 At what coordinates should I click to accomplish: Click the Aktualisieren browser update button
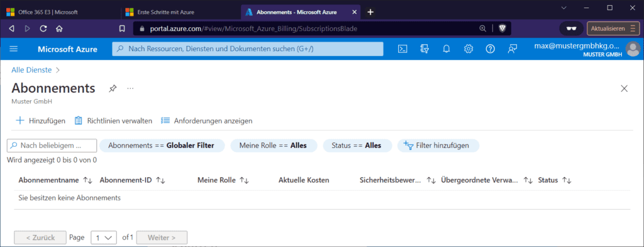pyautogui.click(x=613, y=28)
